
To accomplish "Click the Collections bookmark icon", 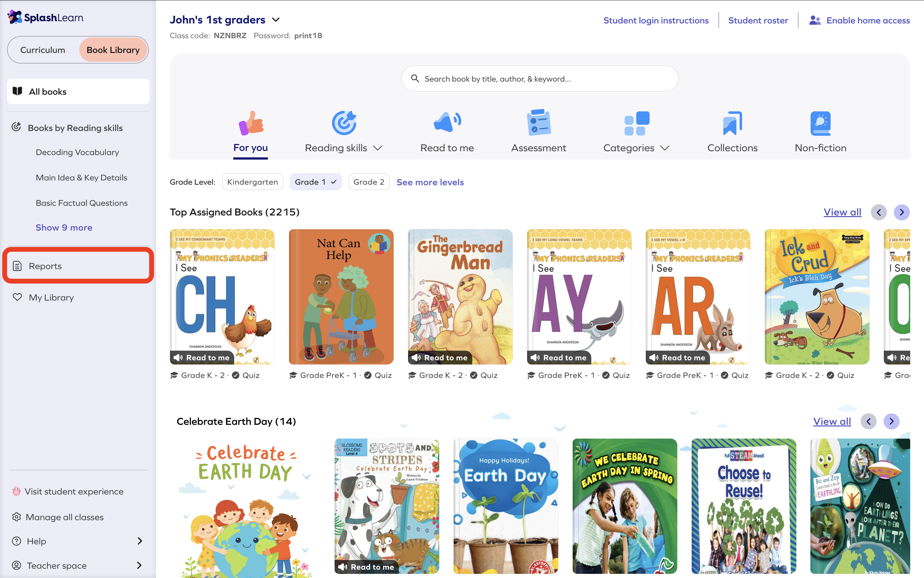I will coord(732,123).
